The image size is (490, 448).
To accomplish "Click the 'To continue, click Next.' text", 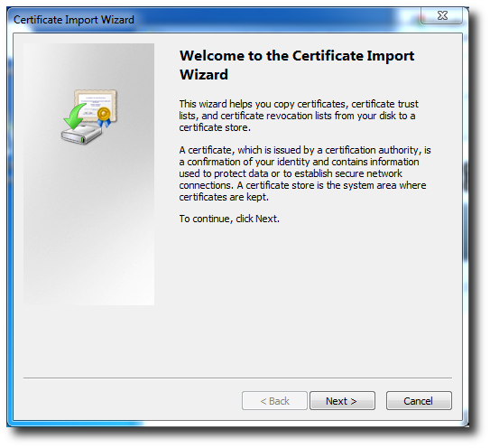I will click(229, 219).
